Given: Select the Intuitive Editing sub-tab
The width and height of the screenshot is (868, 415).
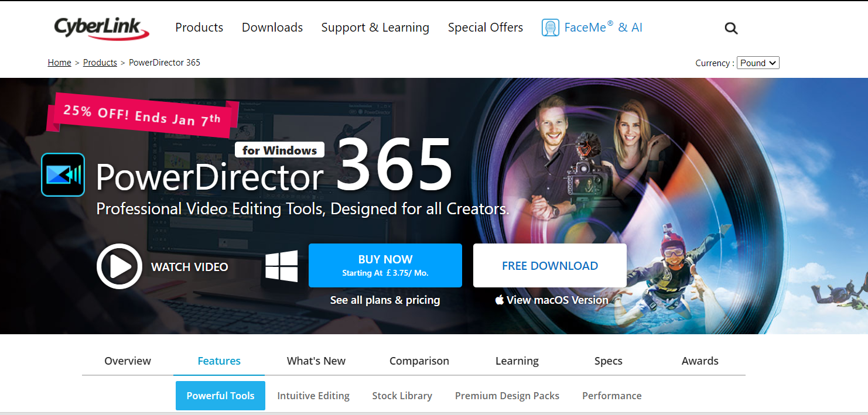Looking at the screenshot, I should click(313, 396).
